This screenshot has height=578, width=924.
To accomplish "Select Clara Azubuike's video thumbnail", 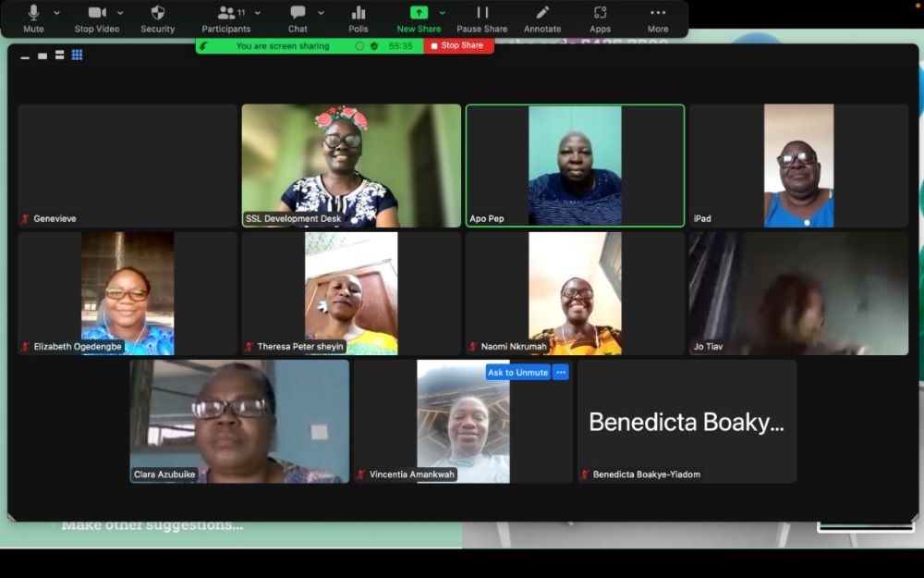I will pyautogui.click(x=239, y=421).
